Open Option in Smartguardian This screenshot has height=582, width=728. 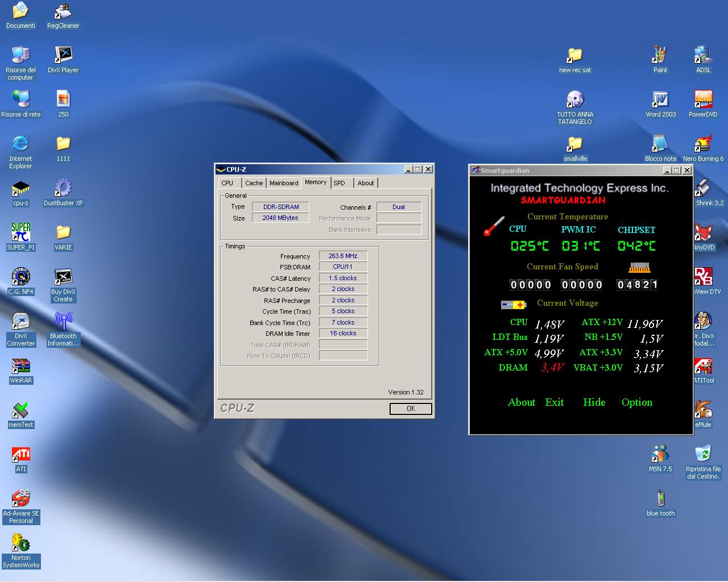[x=637, y=402]
